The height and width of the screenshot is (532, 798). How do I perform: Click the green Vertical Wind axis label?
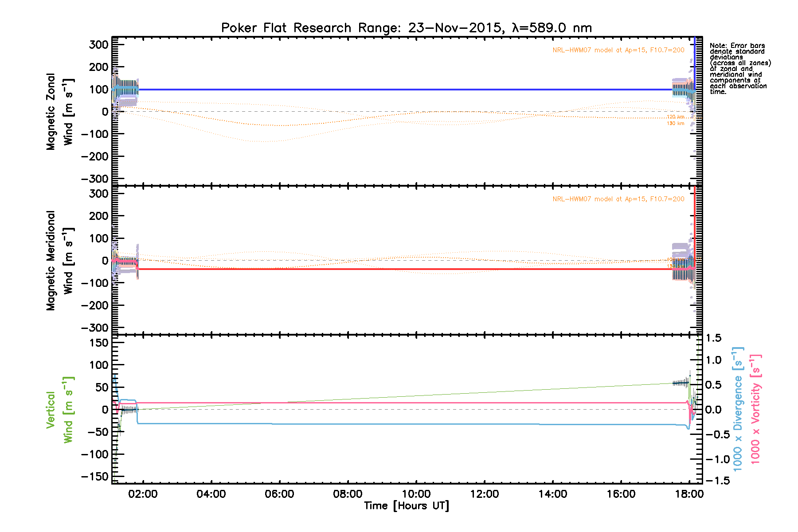point(59,410)
